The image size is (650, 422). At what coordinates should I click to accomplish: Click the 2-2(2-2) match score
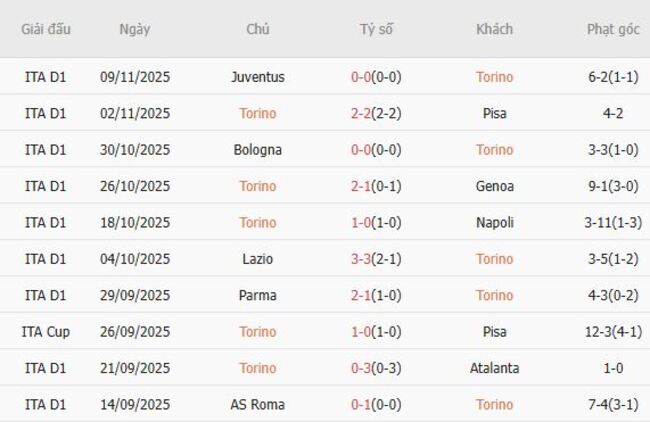376,113
